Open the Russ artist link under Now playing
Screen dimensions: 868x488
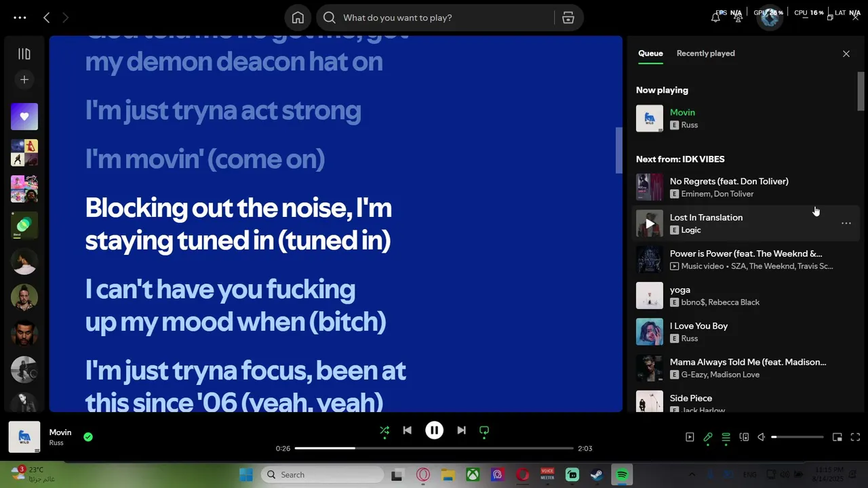pos(689,125)
